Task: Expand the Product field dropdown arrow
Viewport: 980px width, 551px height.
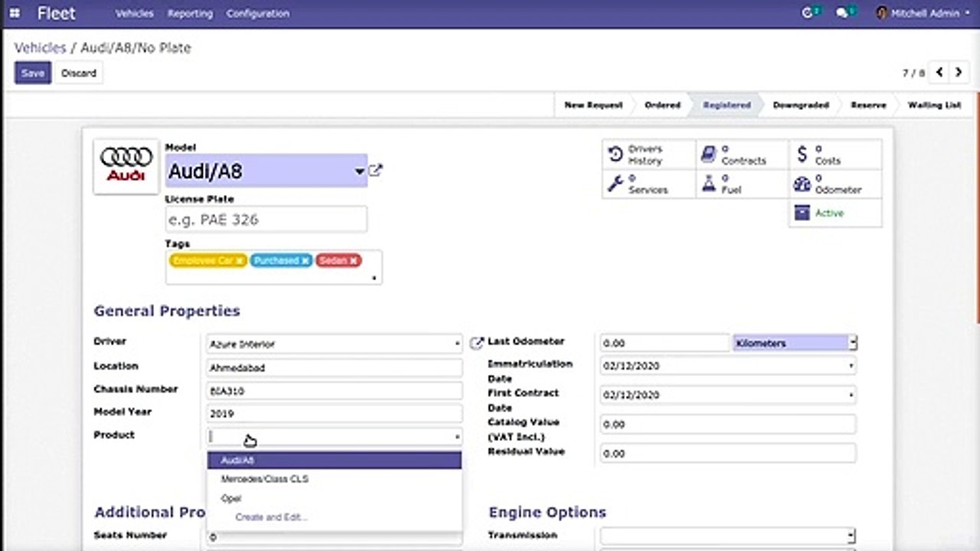Action: point(457,437)
